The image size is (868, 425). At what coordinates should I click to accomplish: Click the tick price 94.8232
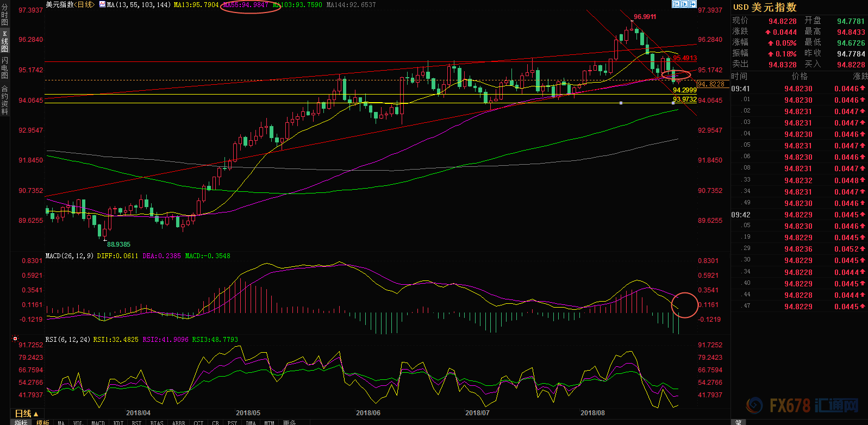tap(798, 180)
